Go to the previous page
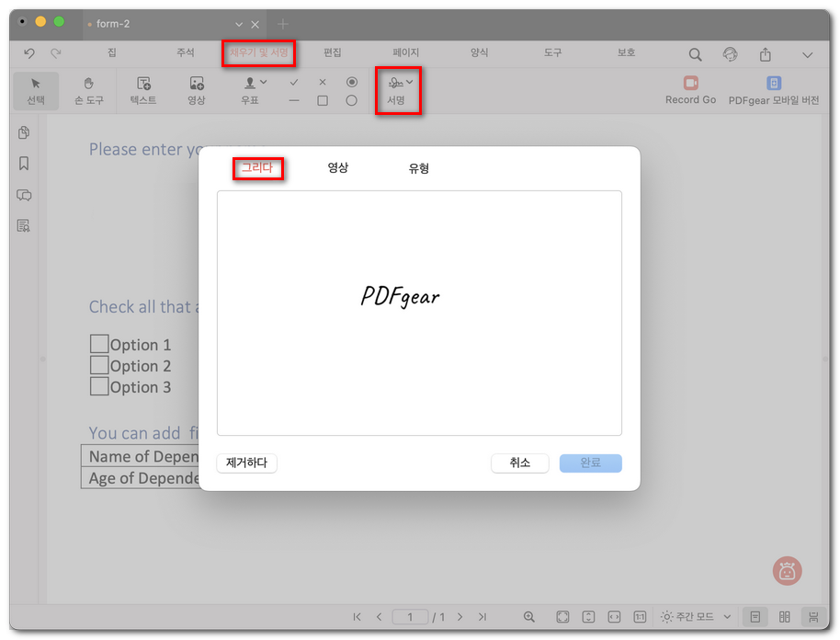This screenshot has width=840, height=640. (379, 617)
